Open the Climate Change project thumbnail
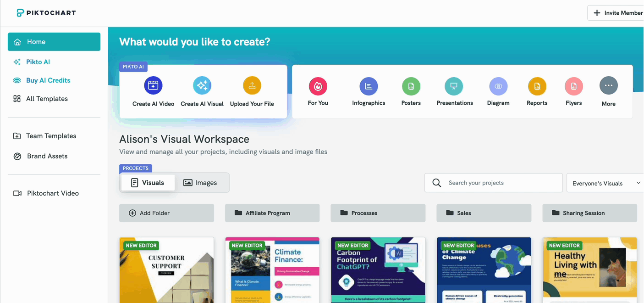Viewport: 644px width, 303px height. [484, 270]
